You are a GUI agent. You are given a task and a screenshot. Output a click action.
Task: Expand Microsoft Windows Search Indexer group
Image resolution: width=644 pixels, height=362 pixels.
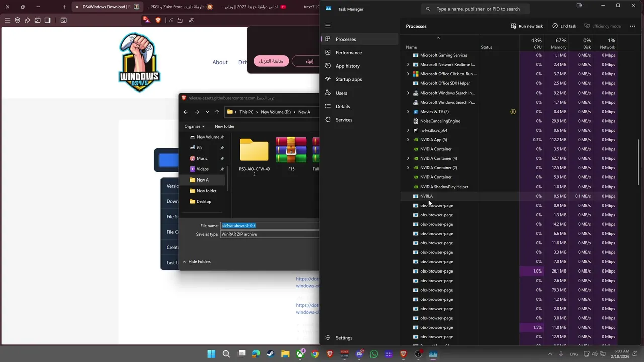point(408,93)
